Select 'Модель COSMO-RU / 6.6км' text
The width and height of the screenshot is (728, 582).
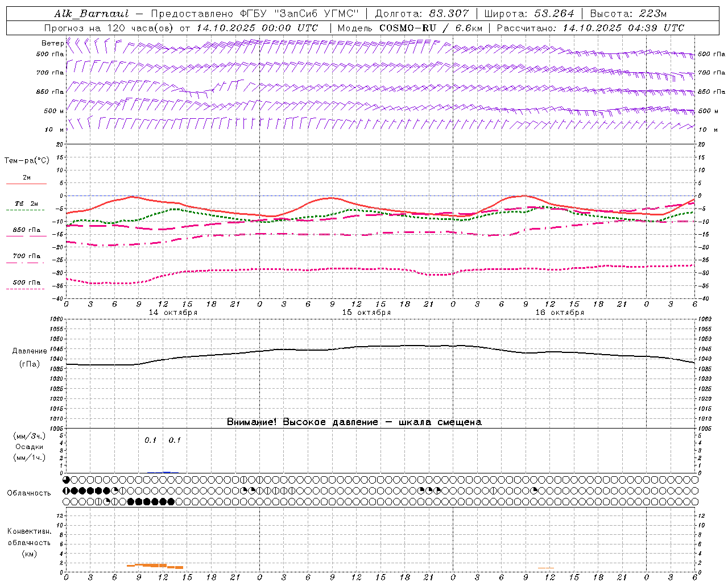click(410, 28)
